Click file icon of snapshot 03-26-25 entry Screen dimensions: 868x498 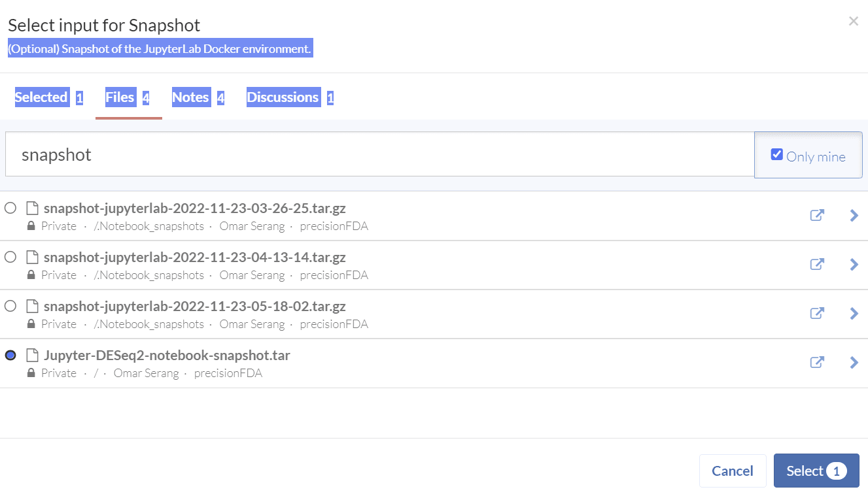click(32, 208)
